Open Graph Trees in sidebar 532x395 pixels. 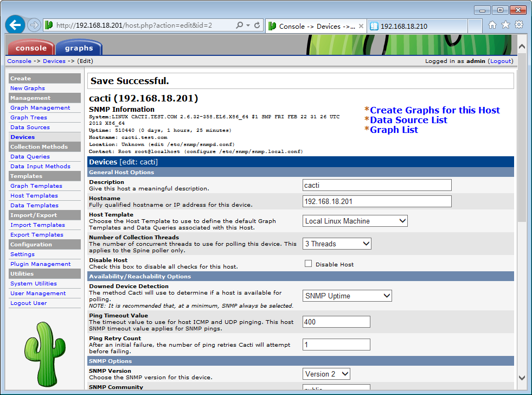coord(29,117)
